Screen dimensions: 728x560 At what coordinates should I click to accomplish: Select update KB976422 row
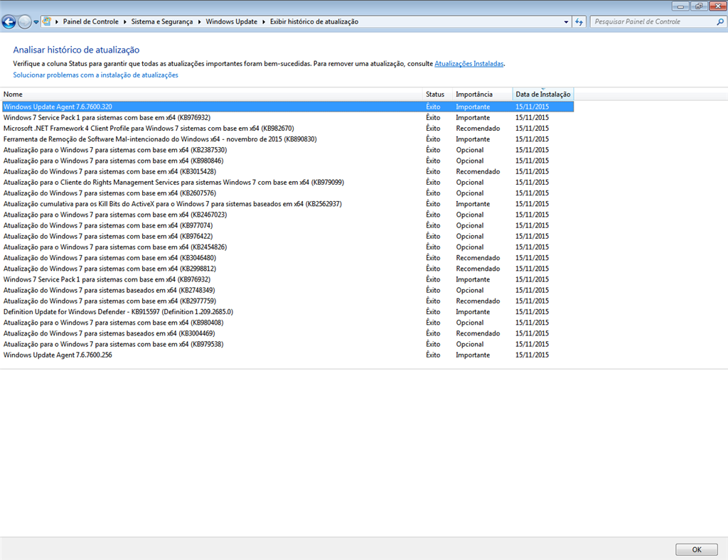[x=288, y=236]
